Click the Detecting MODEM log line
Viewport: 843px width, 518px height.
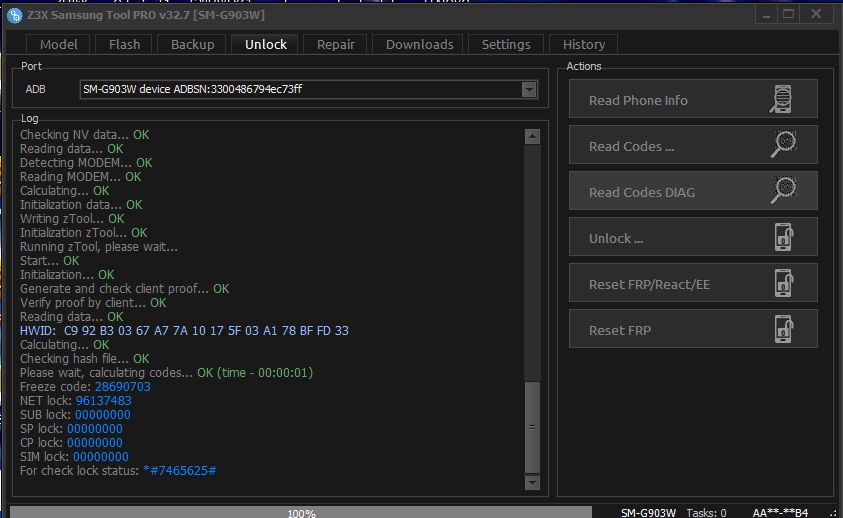pos(86,162)
